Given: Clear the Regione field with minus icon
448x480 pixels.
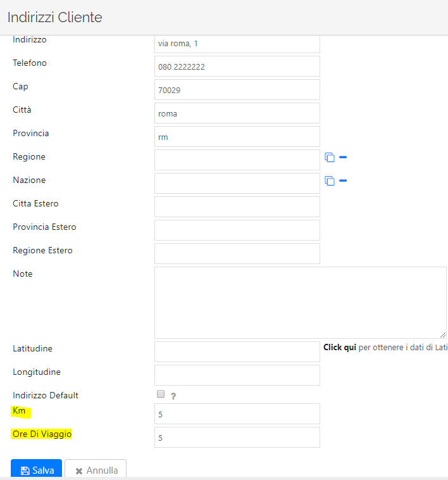Looking at the screenshot, I should [x=343, y=157].
